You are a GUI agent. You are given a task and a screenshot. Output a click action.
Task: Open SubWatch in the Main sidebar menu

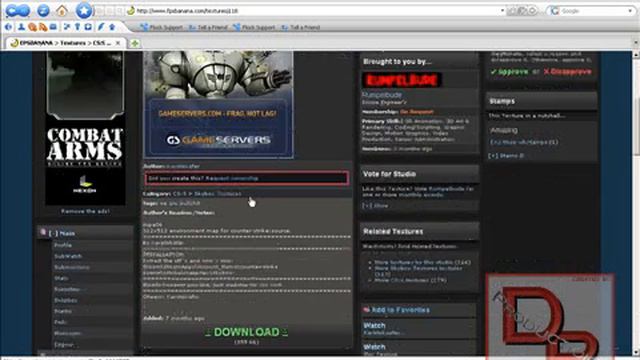click(68, 256)
